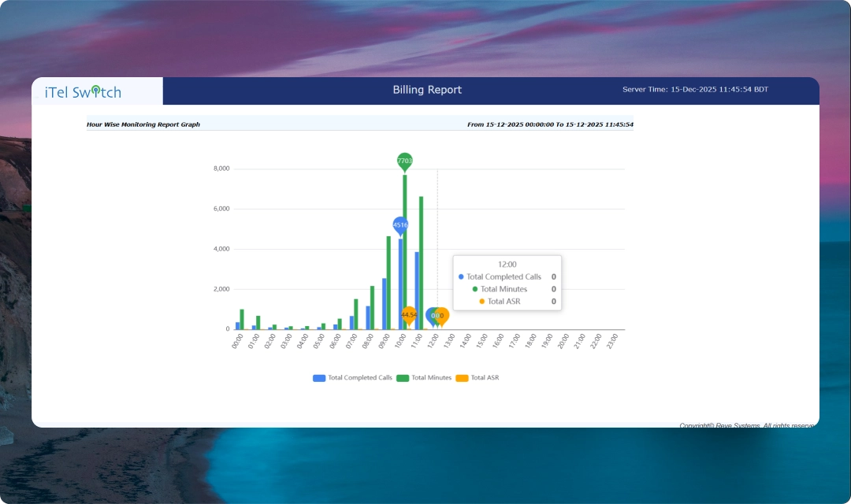Click the Server Time display
This screenshot has width=851, height=504.
point(695,90)
